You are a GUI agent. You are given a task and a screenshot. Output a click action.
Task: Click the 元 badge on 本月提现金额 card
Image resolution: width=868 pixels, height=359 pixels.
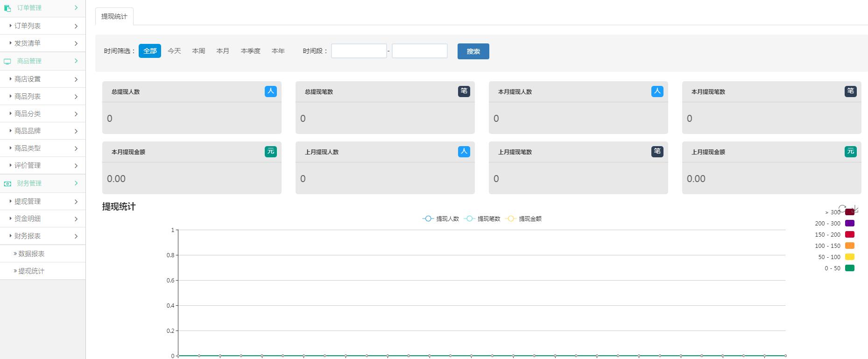[x=271, y=152]
